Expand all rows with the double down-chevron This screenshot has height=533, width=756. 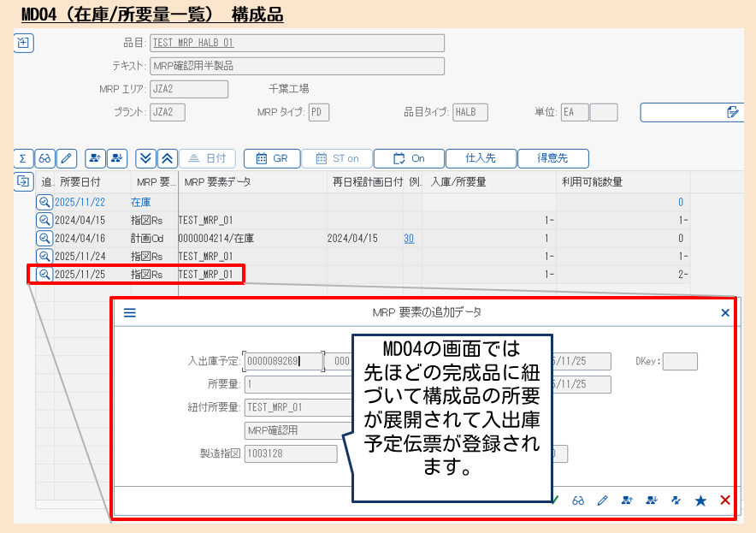[x=145, y=158]
